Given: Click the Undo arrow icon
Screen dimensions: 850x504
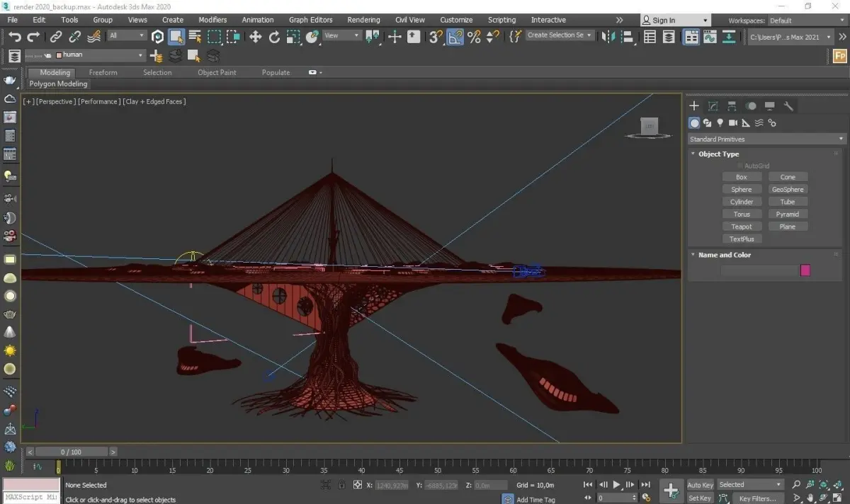Looking at the screenshot, I should pos(15,37).
